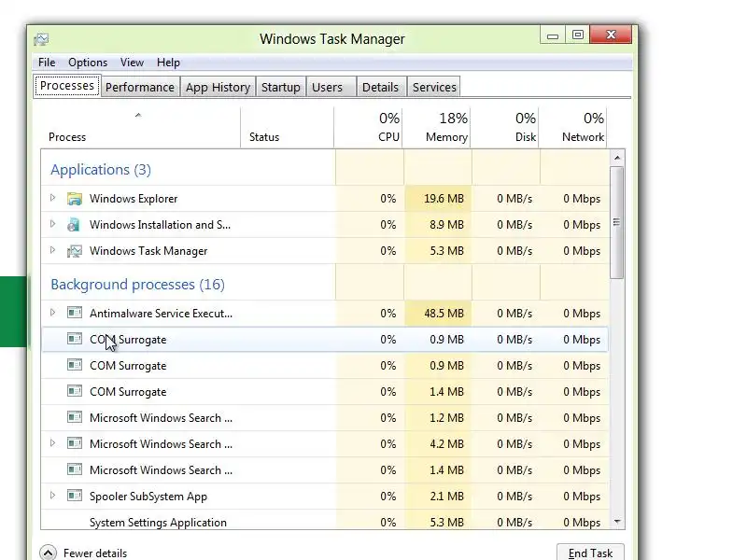Click the scrollbar down arrow
747x560 pixels.
(x=617, y=522)
